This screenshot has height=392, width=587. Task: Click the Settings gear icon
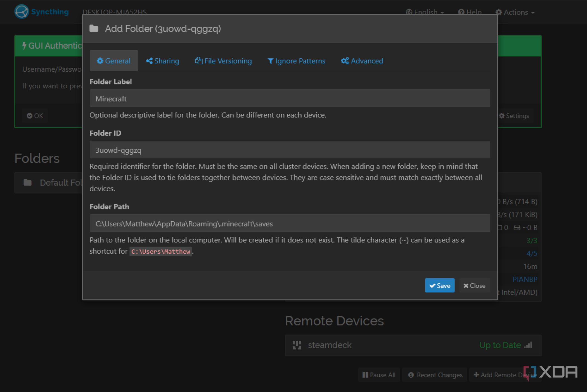502,115
